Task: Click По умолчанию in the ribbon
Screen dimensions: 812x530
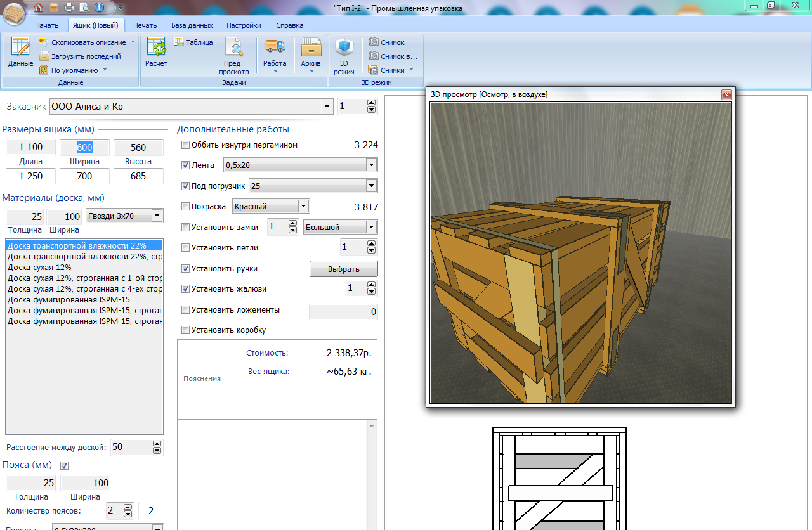Action: [69, 70]
